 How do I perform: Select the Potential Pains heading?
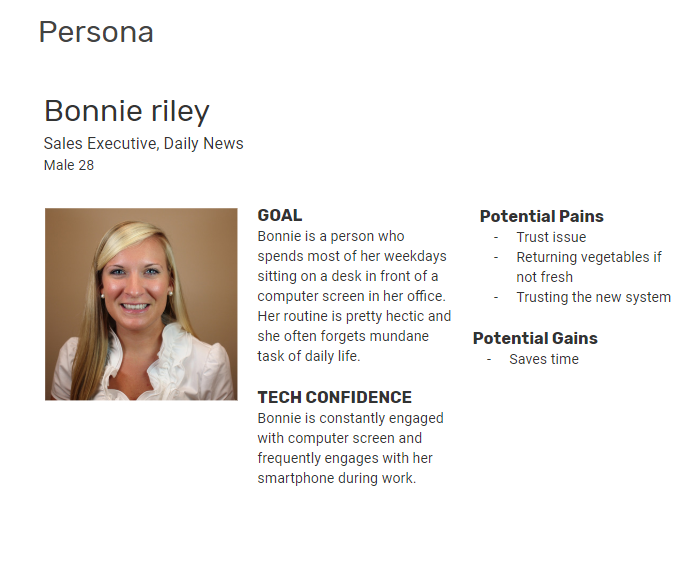(x=541, y=216)
